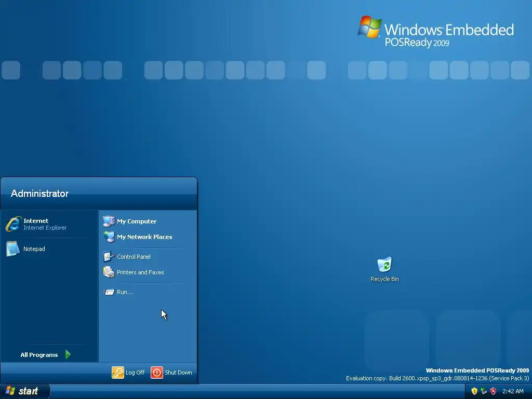Image resolution: width=532 pixels, height=399 pixels.
Task: Click the All Programs label
Action: click(39, 355)
